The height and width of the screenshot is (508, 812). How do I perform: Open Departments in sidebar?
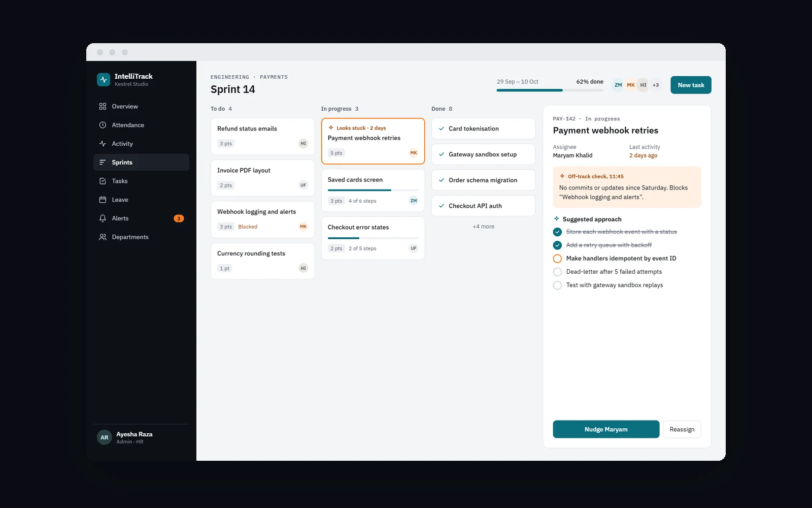(x=141, y=237)
